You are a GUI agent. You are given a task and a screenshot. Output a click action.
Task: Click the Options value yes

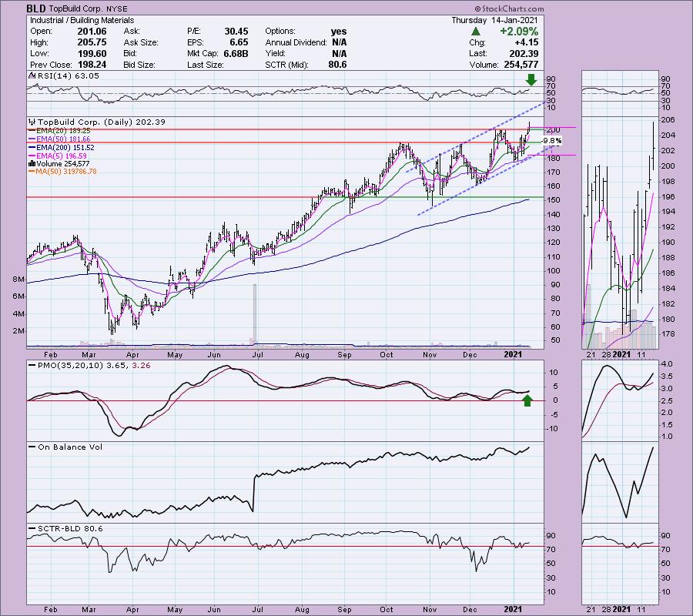point(339,32)
